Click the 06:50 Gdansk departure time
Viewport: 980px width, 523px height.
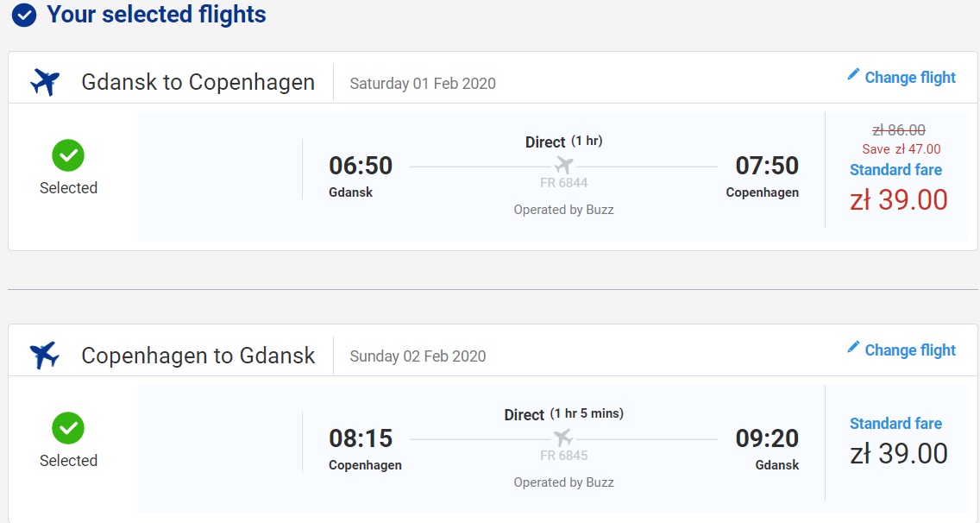click(x=361, y=166)
